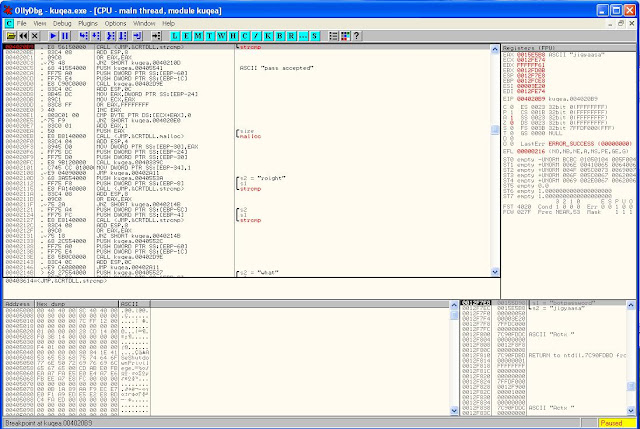The height and width of the screenshot is (429, 640).
Task: Show the Log window with the L button
Action: [175, 36]
